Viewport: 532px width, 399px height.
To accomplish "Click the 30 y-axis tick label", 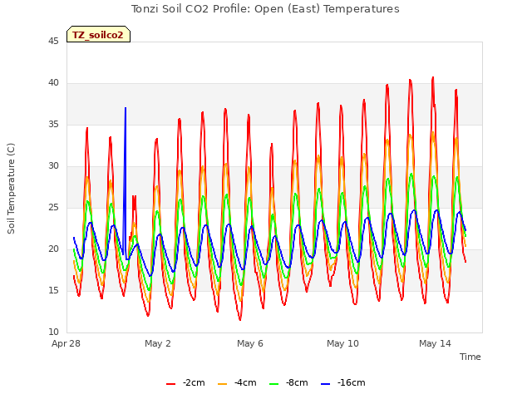I will [x=53, y=166].
